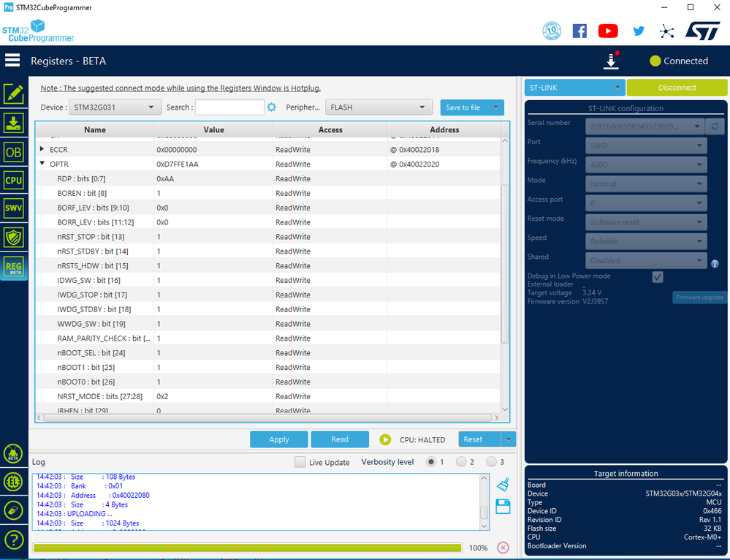The width and height of the screenshot is (730, 560).
Task: Open the Port SWD dropdown
Action: pos(646,145)
